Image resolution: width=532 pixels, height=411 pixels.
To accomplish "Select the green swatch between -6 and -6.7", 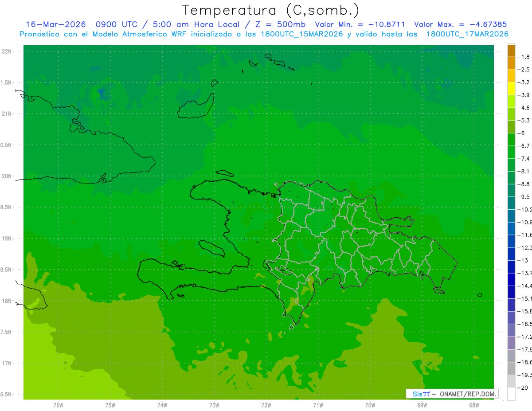I will pos(511,140).
